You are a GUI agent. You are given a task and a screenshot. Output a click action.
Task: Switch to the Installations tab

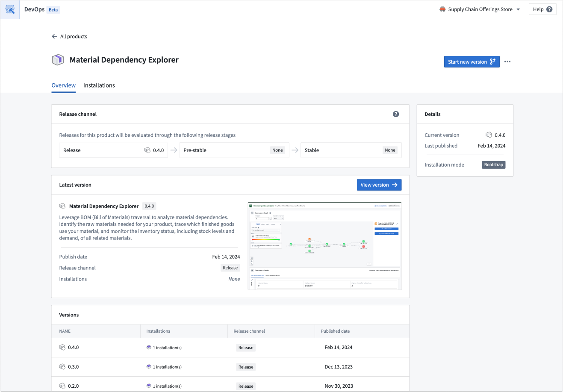(99, 85)
